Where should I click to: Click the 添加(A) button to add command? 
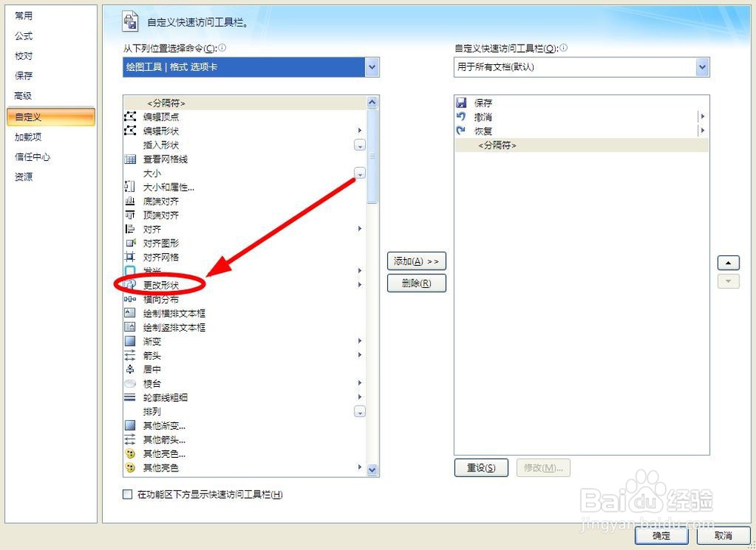click(x=417, y=261)
